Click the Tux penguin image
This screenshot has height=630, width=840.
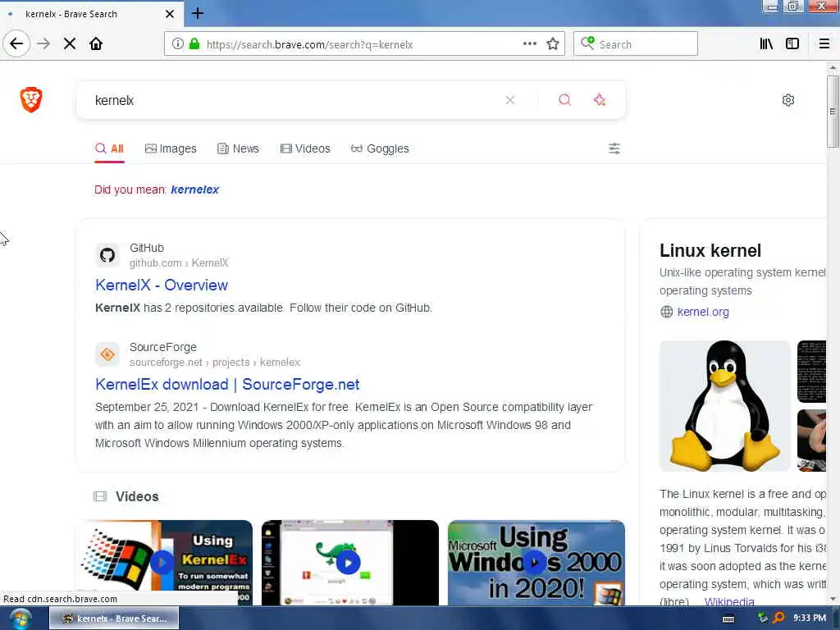(725, 405)
